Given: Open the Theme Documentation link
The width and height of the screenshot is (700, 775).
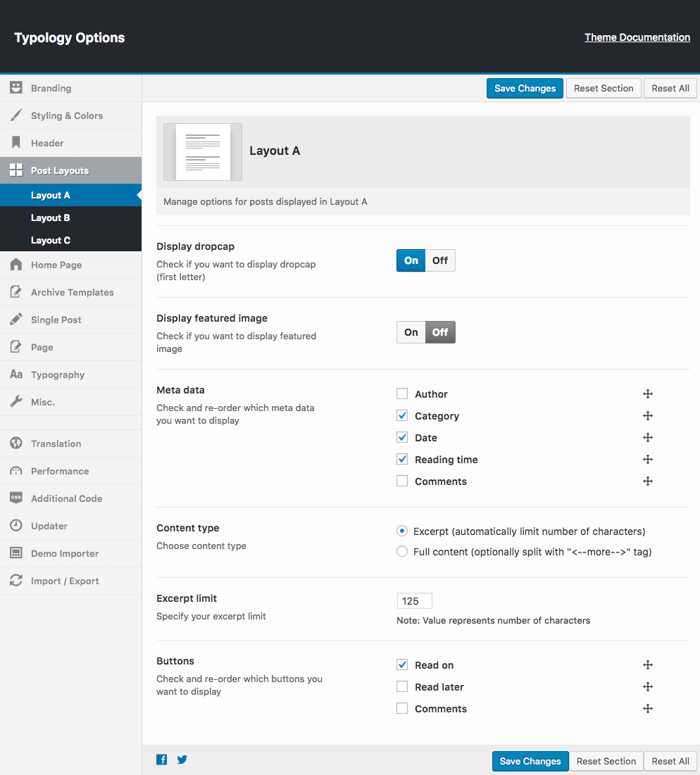Looking at the screenshot, I should pos(637,37).
